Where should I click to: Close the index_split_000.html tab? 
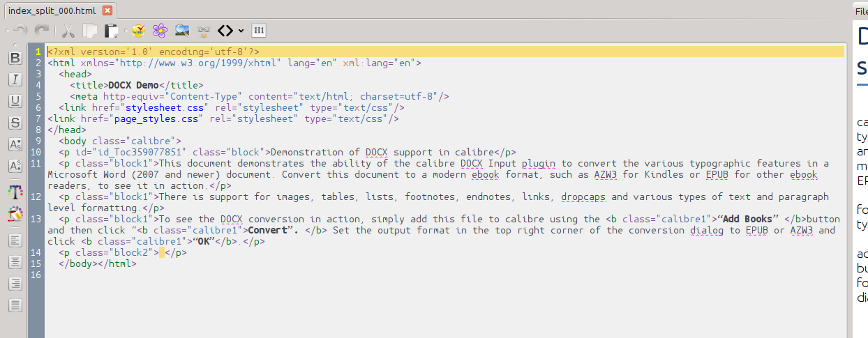click(107, 10)
